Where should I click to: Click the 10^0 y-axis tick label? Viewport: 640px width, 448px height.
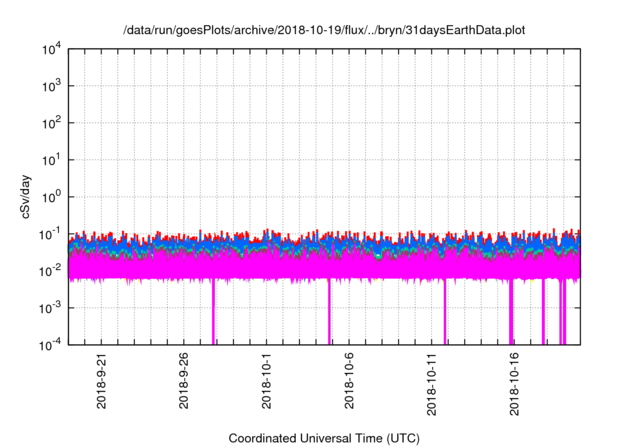coord(51,197)
